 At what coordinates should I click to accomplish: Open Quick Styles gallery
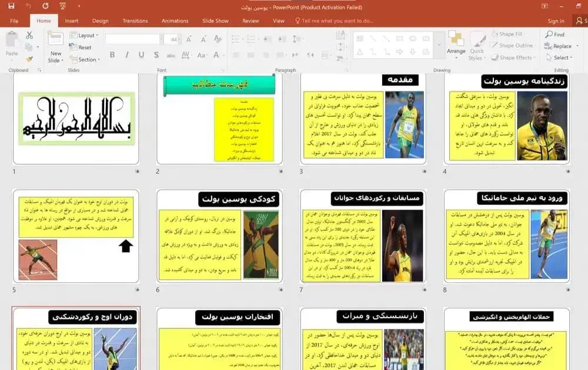coord(477,47)
